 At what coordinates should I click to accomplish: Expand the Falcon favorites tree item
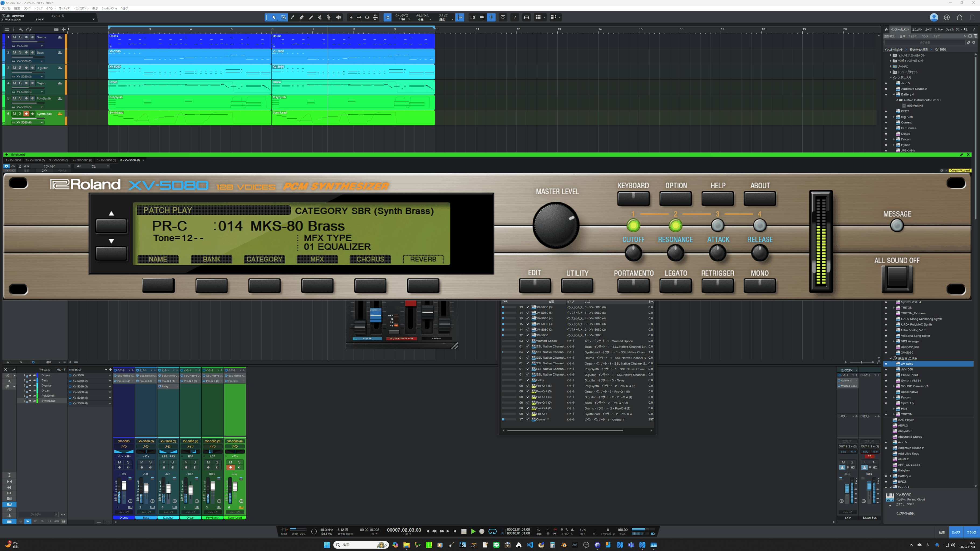[x=894, y=139]
